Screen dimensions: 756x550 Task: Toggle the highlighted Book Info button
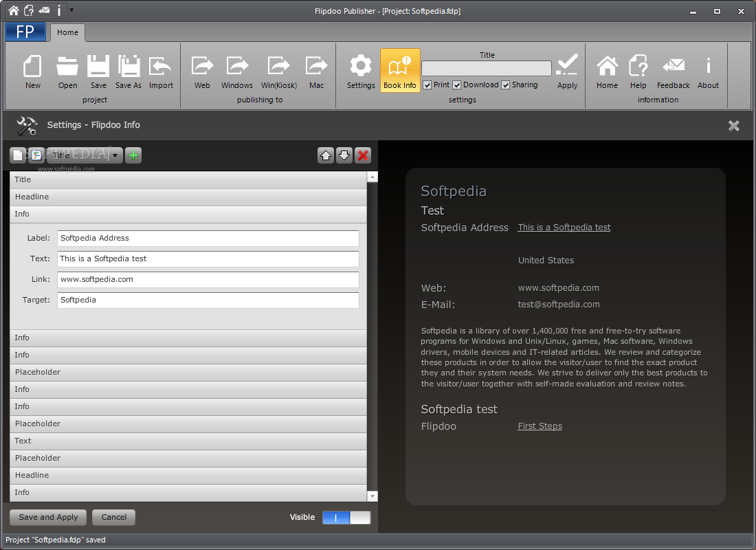(400, 70)
